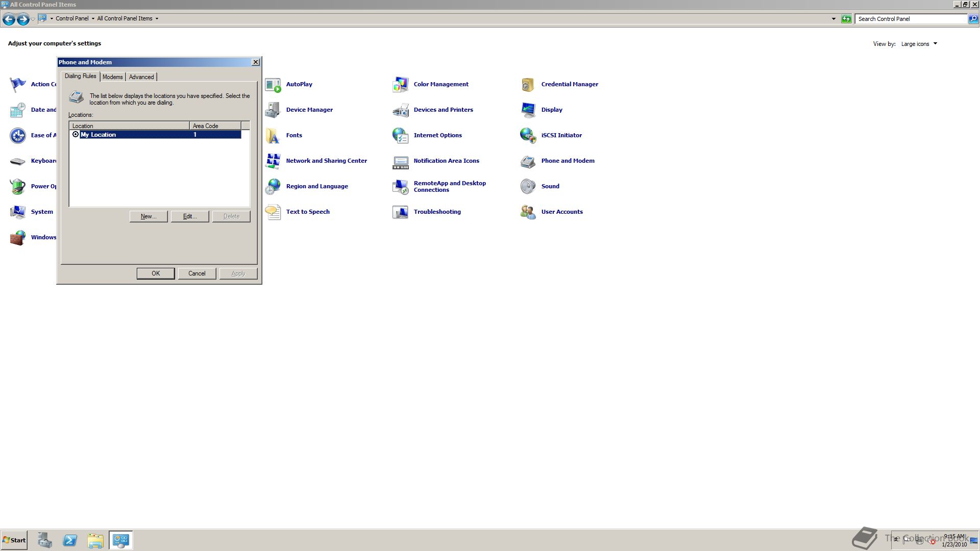Open the Color Management icon
The height and width of the screenshot is (551, 980).
(401, 85)
